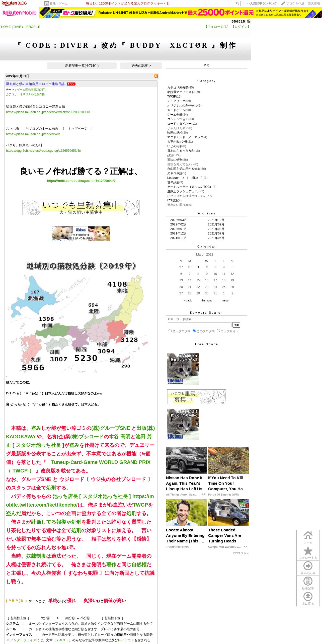Screen dimensions: 322x644
Task: Open category 映画の感想(30)
Action: [178, 133]
